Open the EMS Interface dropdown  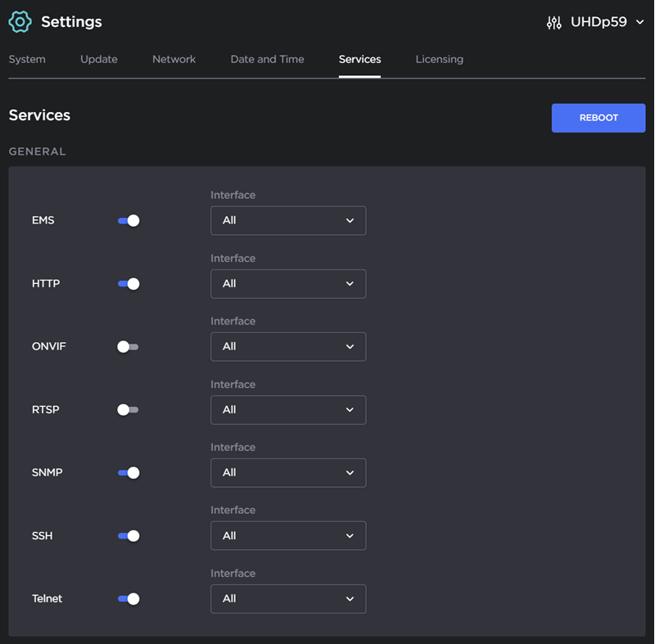pos(288,220)
